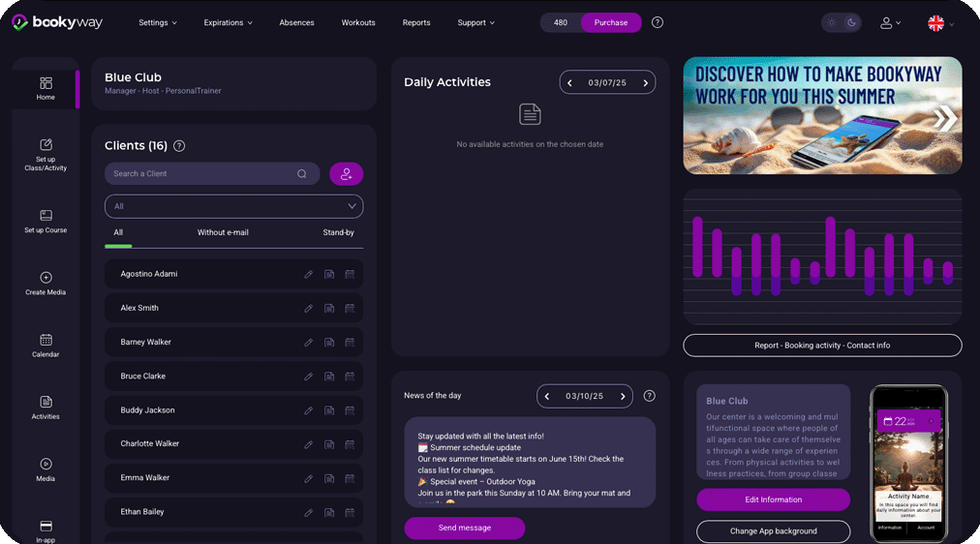Click the help icon next to Purchase
This screenshot has height=544, width=980.
pyautogui.click(x=658, y=22)
